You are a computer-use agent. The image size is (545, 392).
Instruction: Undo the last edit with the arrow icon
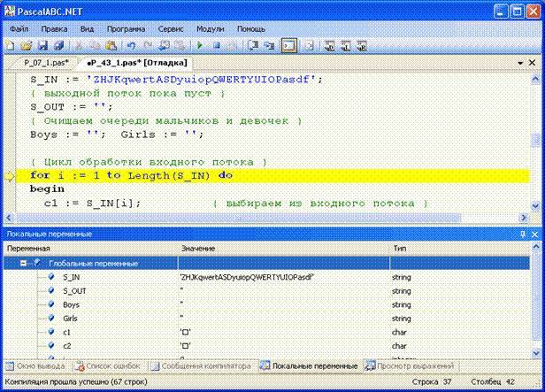131,46
